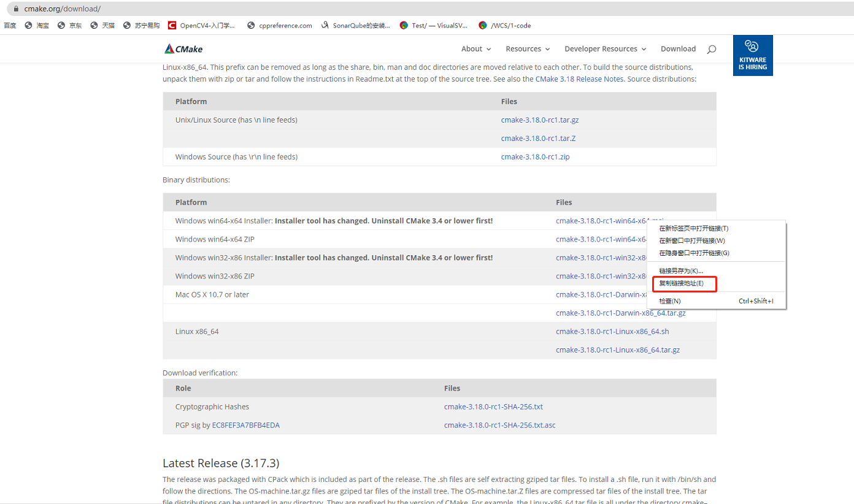Open the 苏宁易购 bookmark
Screen dimensions: 854x504
pyautogui.click(x=142, y=25)
